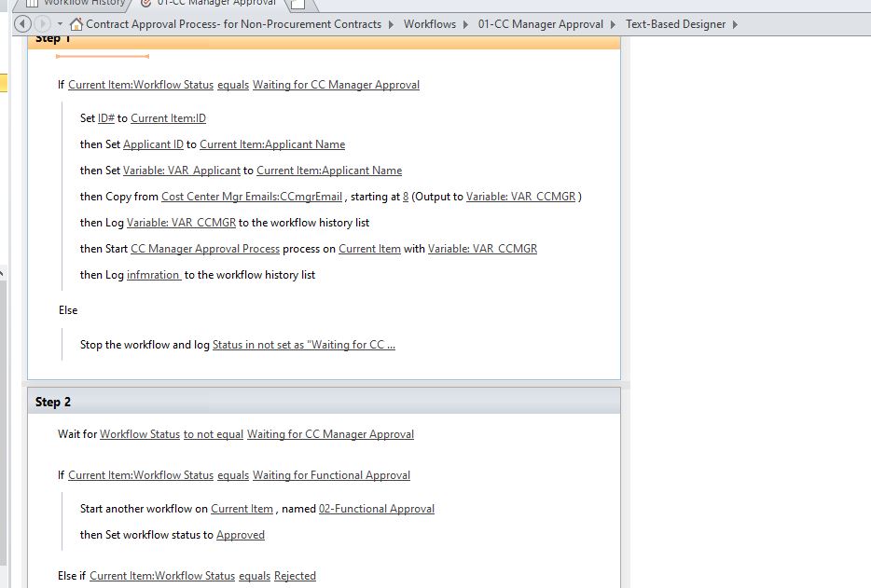Open a new blank tab
This screenshot has width=871, height=588.
300,5
